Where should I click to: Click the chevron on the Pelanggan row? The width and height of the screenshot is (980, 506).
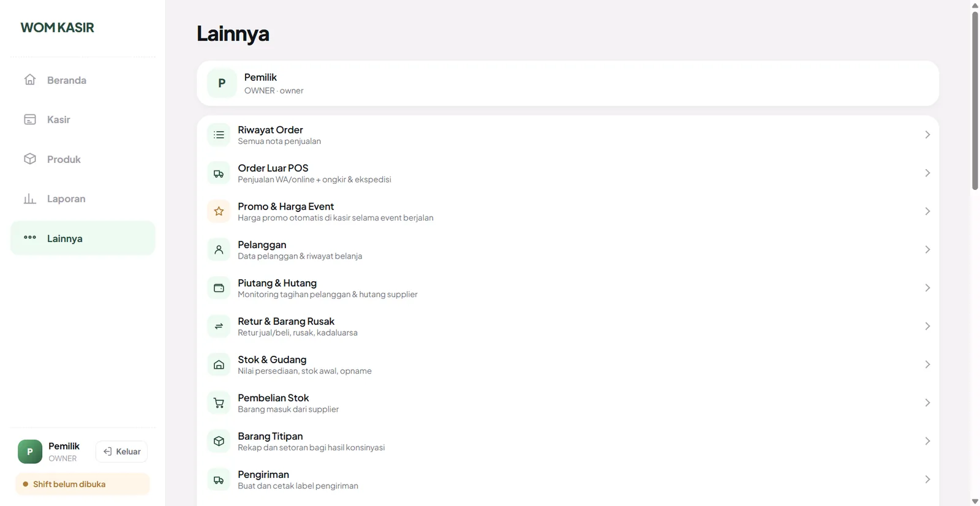[x=927, y=250]
